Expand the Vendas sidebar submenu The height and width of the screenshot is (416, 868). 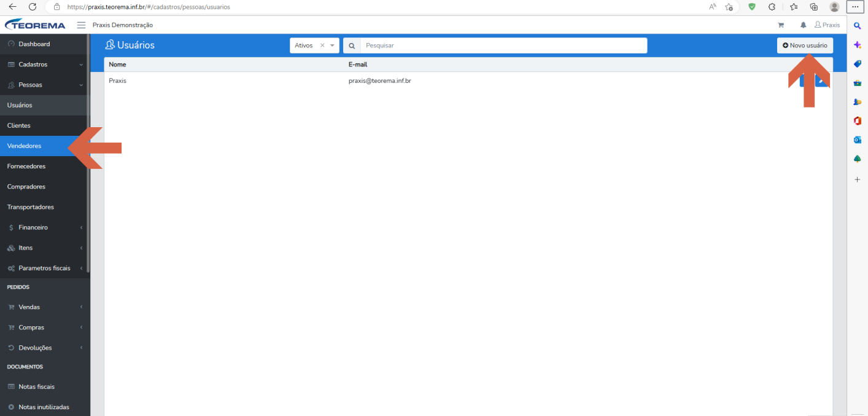pyautogui.click(x=45, y=307)
